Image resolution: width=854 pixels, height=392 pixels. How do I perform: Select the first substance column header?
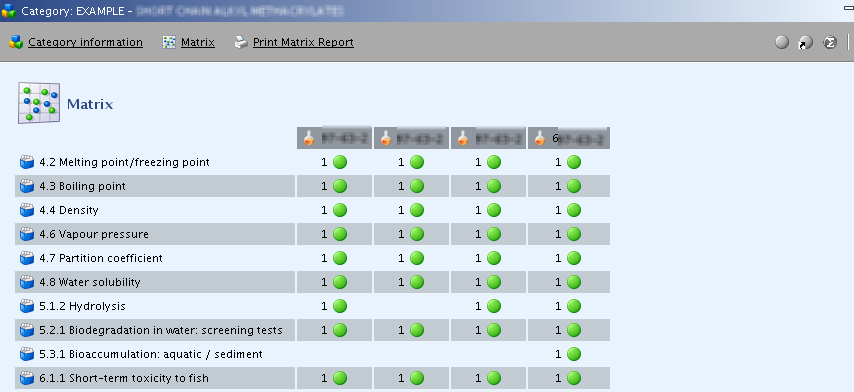(334, 138)
